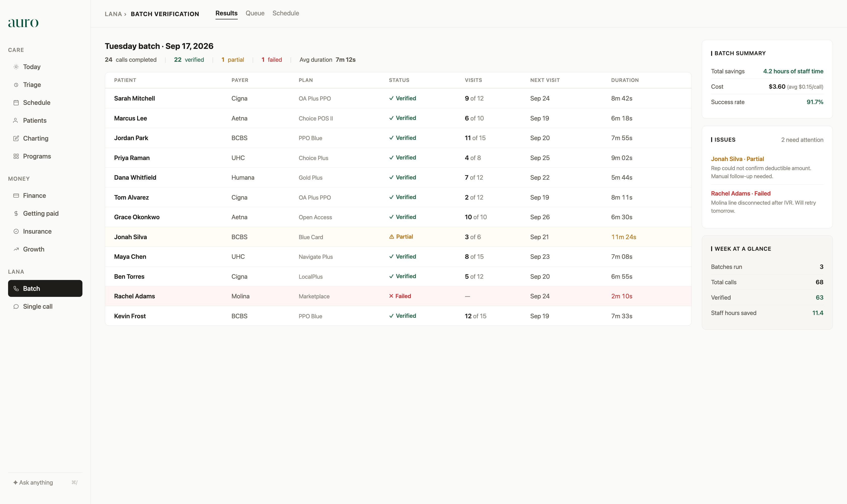Select the Getting paid dollar icon

pos(16,214)
